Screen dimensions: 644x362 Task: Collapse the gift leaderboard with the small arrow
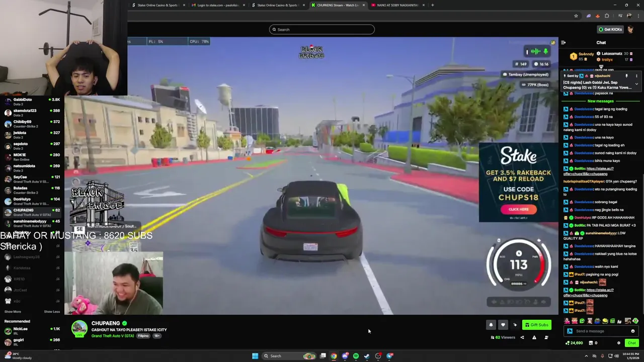[x=601, y=67]
